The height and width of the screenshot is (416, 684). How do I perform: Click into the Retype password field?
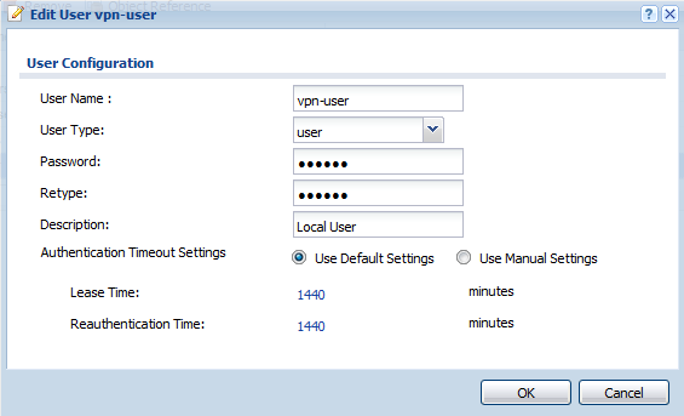[x=378, y=193]
